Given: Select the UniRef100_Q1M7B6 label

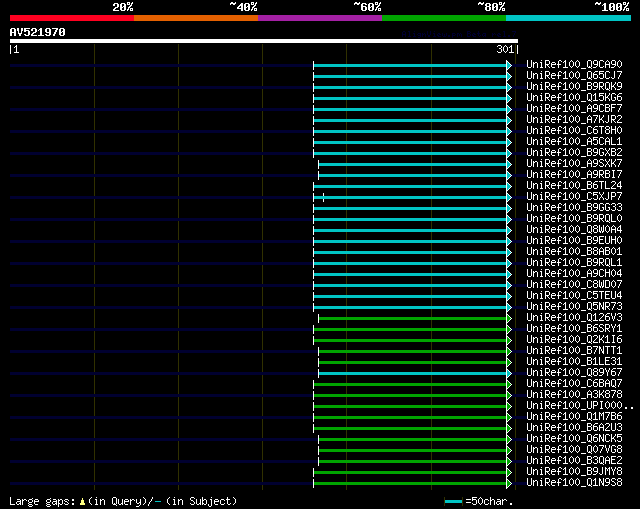Looking at the screenshot, I should (x=574, y=417).
